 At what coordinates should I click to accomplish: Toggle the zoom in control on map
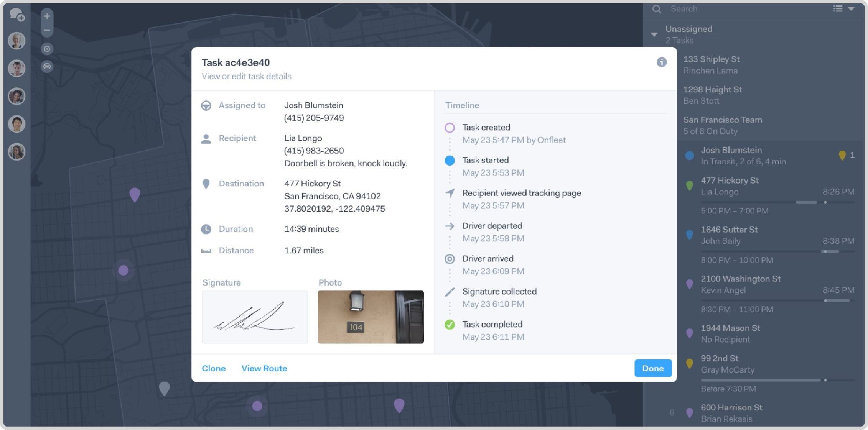[46, 16]
